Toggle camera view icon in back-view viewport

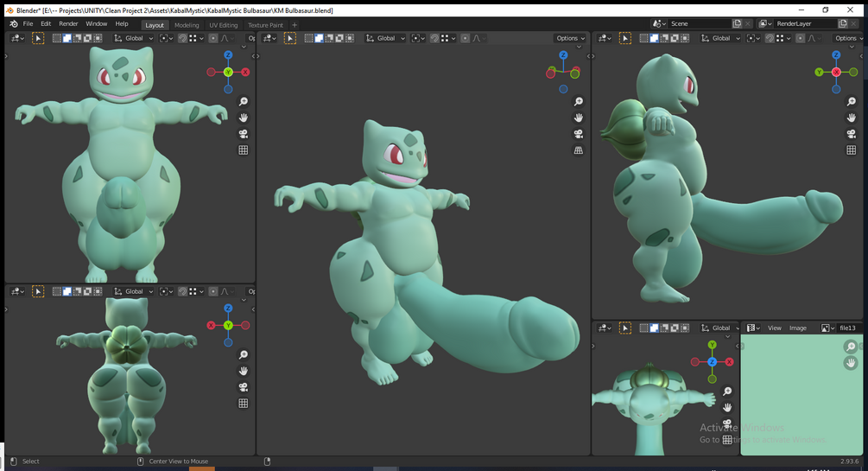tap(243, 387)
